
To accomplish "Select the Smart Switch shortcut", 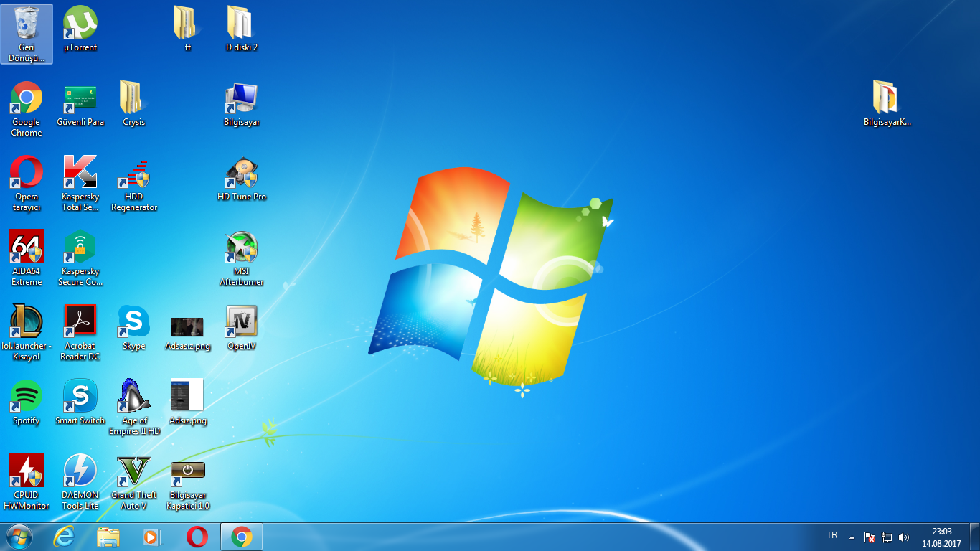I will [x=80, y=402].
